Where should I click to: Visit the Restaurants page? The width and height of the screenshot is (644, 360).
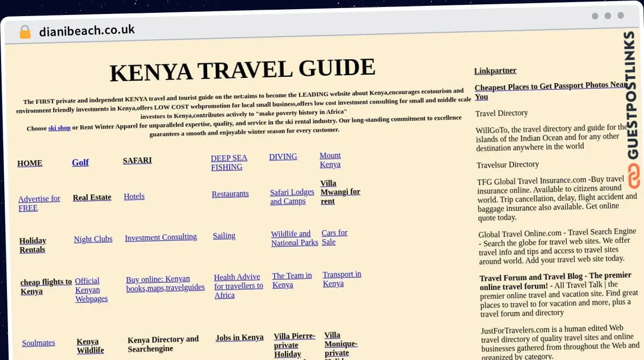(x=230, y=193)
